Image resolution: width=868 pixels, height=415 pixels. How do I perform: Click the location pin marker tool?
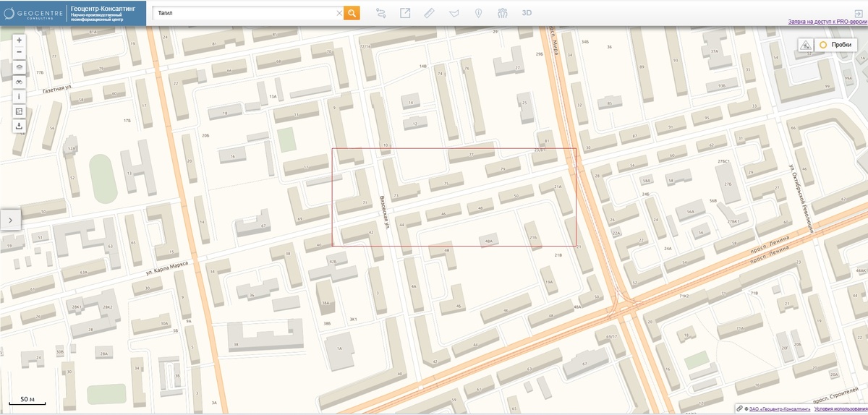pyautogui.click(x=478, y=13)
